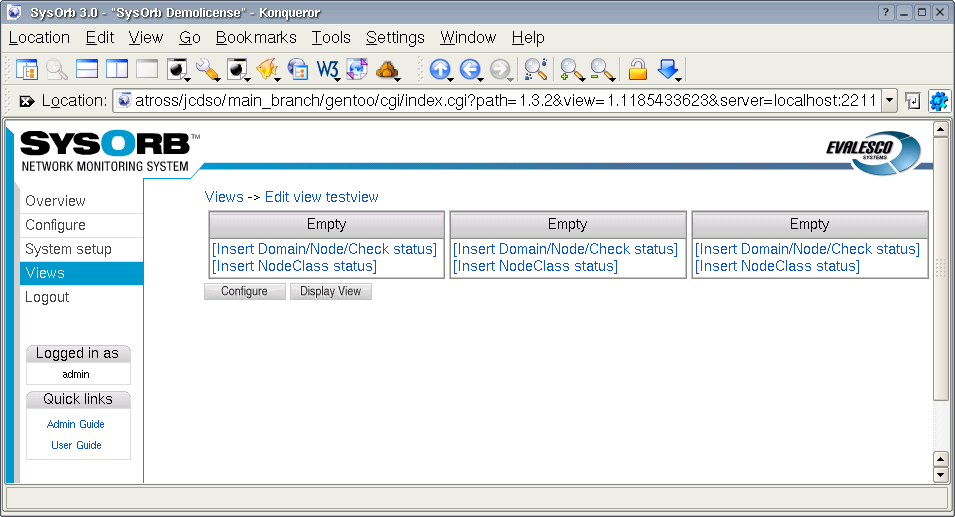The width and height of the screenshot is (955, 517).
Task: Split view top/bottom icon
Action: click(87, 69)
